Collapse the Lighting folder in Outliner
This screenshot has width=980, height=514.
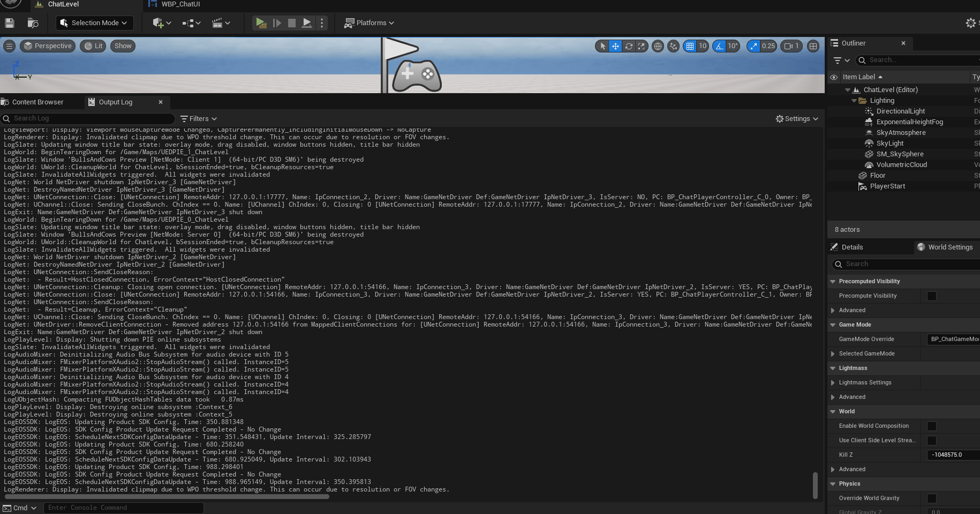point(854,101)
